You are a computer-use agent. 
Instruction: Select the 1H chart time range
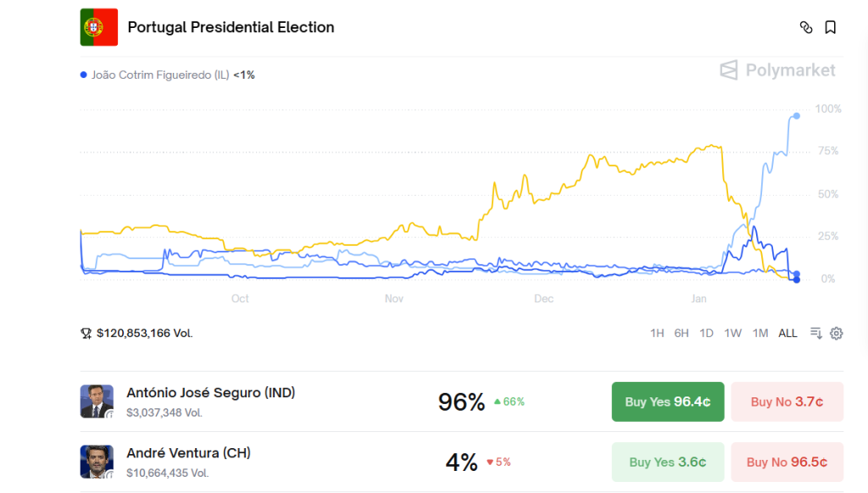(657, 333)
